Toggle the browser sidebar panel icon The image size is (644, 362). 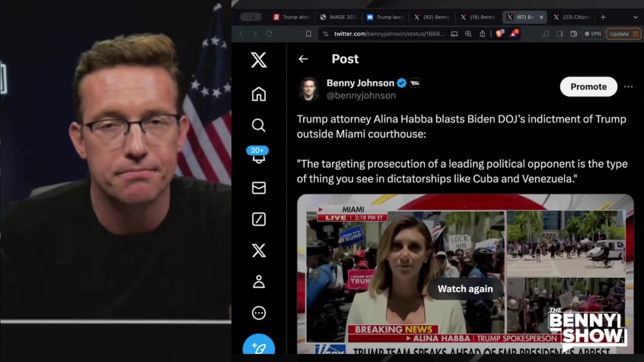[x=559, y=34]
